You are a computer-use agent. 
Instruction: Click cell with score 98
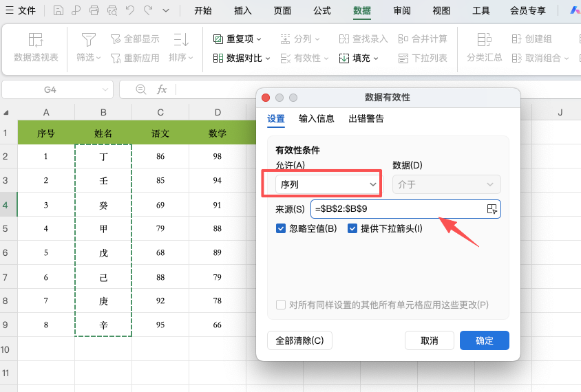218,156
